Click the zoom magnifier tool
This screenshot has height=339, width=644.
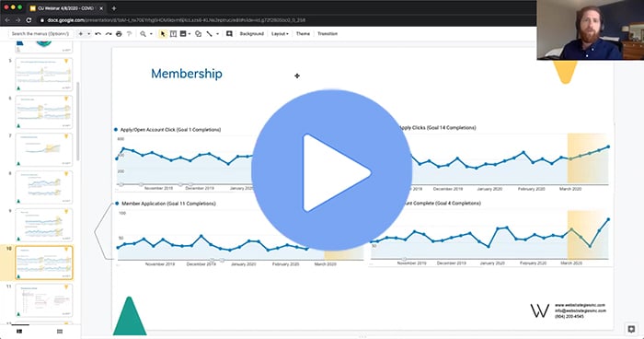click(143, 34)
